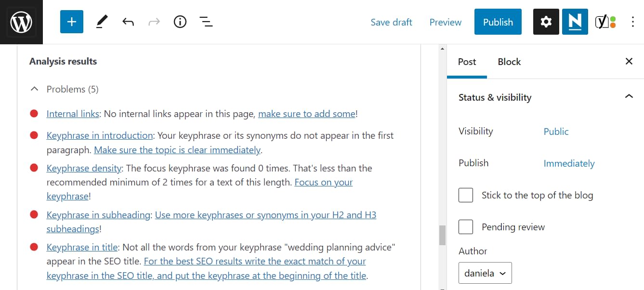Undo the last change
Image resolution: width=644 pixels, height=290 pixels.
(x=128, y=21)
